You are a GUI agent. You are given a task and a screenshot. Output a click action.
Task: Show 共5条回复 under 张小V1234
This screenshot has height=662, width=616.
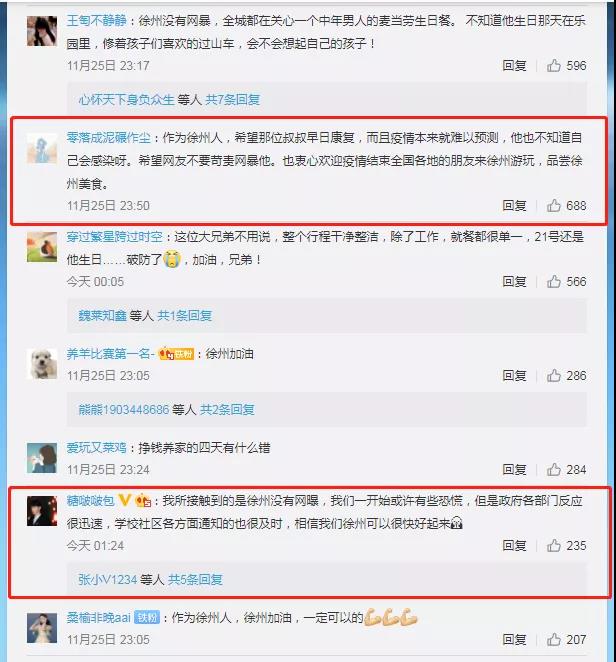(195, 579)
